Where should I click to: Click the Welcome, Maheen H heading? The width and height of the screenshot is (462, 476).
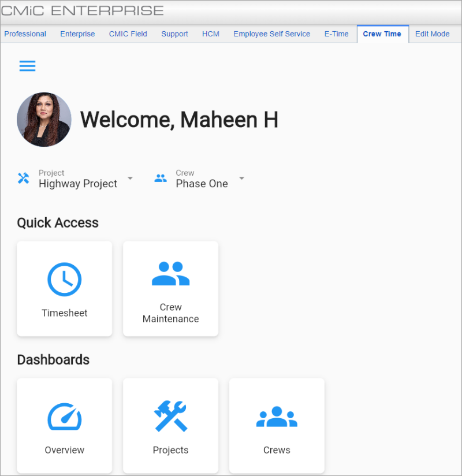[179, 120]
